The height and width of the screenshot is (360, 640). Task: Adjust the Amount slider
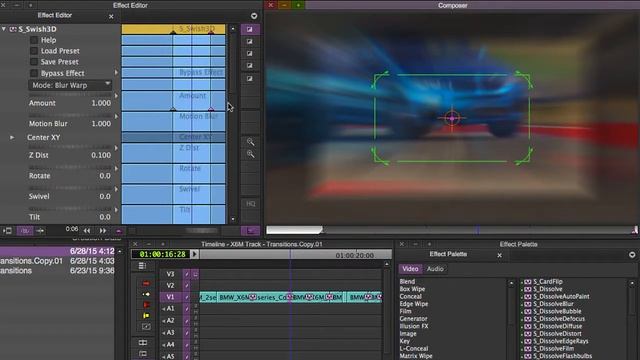click(70, 96)
